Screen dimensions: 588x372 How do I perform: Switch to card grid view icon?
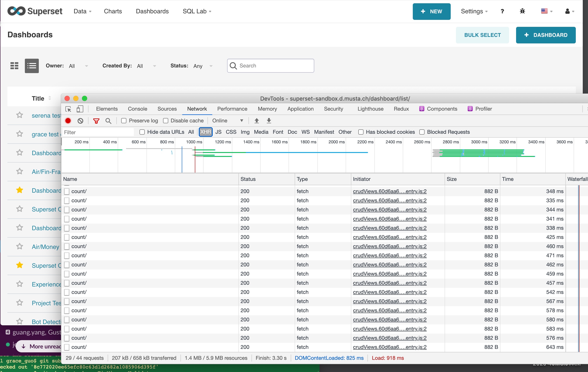(x=14, y=66)
